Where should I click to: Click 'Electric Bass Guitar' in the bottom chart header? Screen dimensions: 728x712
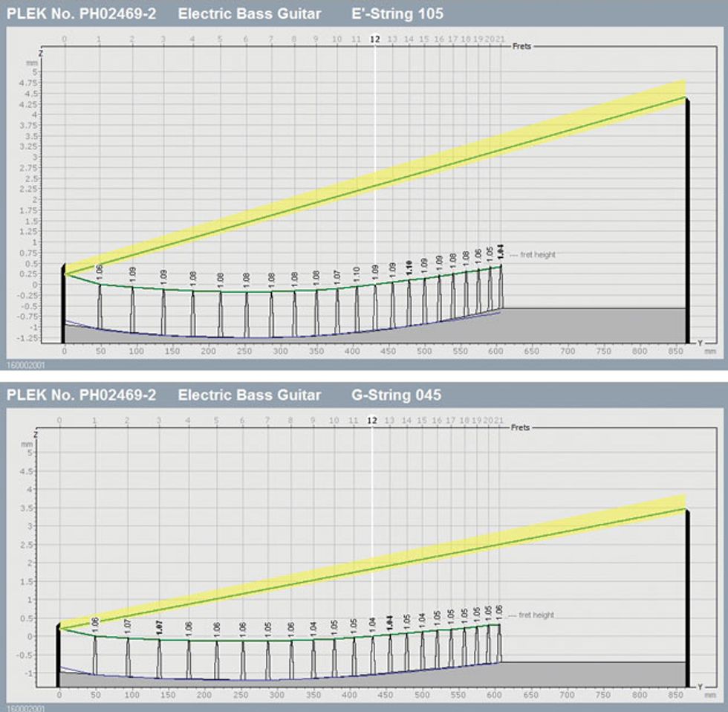[250, 395]
